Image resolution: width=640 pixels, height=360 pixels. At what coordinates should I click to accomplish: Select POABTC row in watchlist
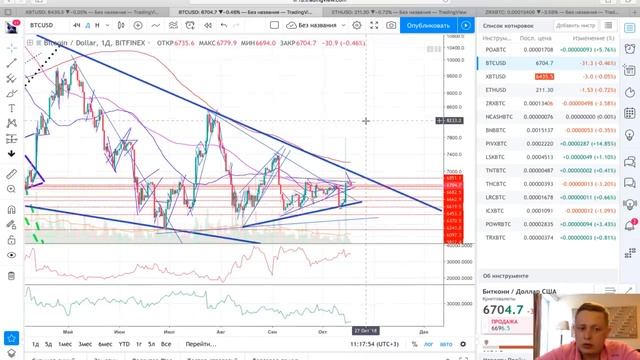(x=547, y=49)
